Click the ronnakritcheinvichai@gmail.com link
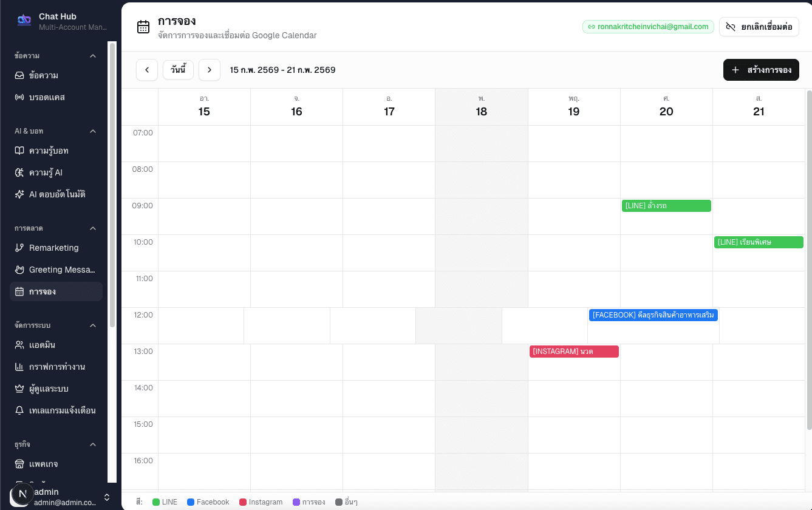The width and height of the screenshot is (812, 510). click(x=648, y=27)
